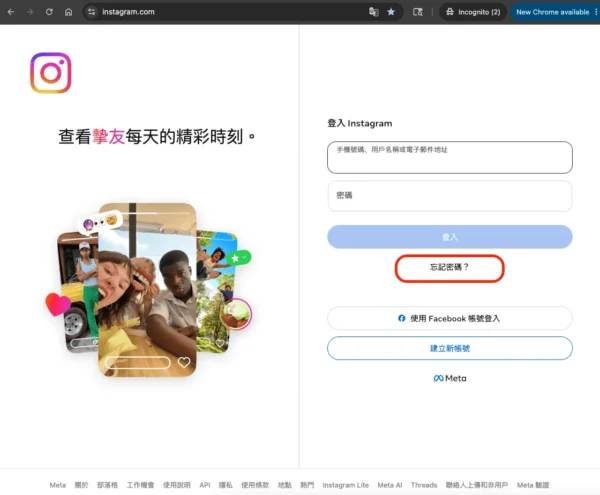Viewport: 600px width, 495px height.
Task: Click the 查看摯友每天的精彩時刻 headline
Action: point(157,137)
